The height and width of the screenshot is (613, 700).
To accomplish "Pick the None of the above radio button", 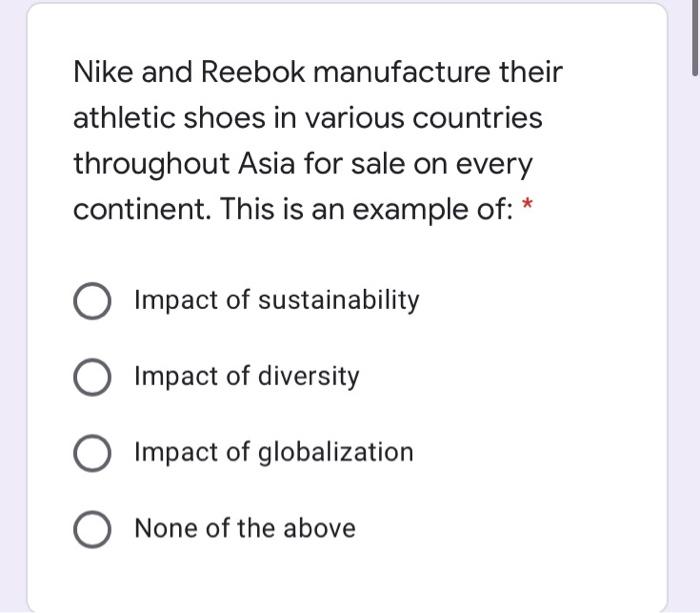I will point(92,529).
